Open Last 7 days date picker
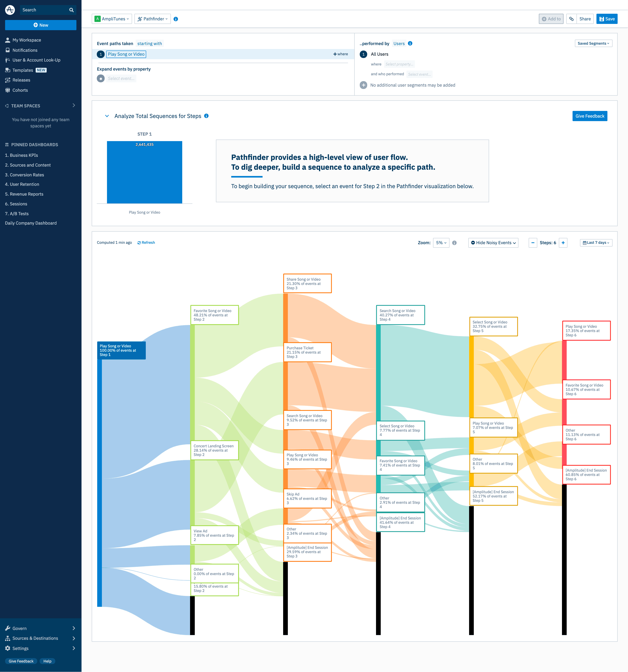 tap(596, 243)
